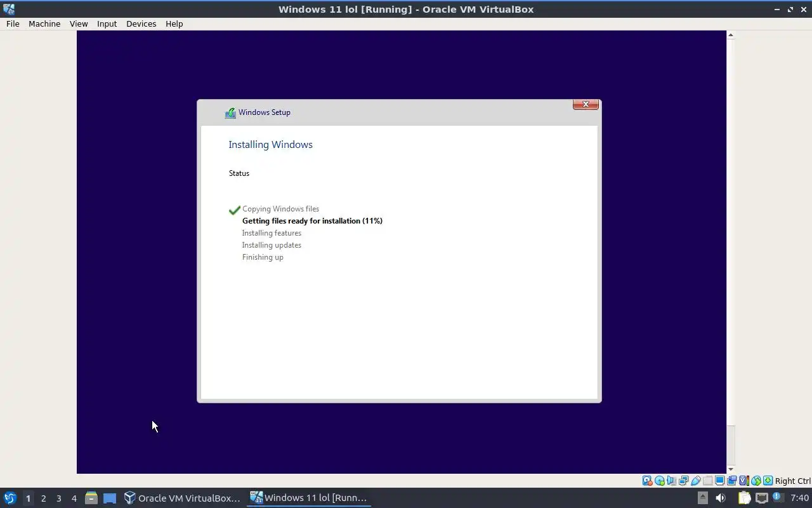The width and height of the screenshot is (812, 508).
Task: Switch to Oracle VM VirtualBox Manager task
Action: pyautogui.click(x=182, y=498)
